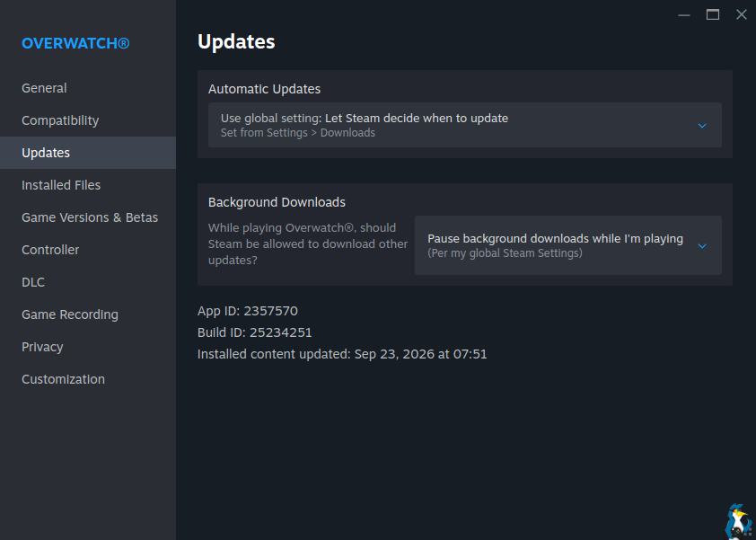This screenshot has height=540, width=756.
Task: Switch to the Compatibility section
Action: 88,120
